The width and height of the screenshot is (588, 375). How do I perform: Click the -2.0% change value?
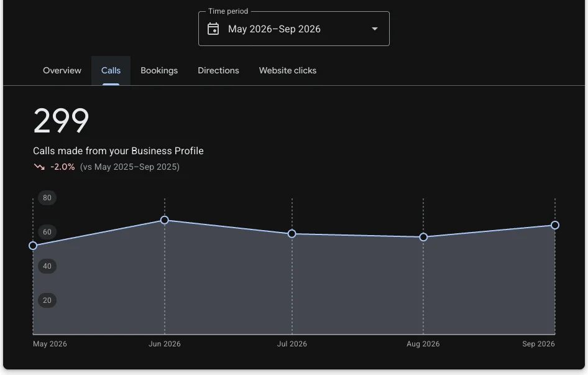click(x=63, y=167)
